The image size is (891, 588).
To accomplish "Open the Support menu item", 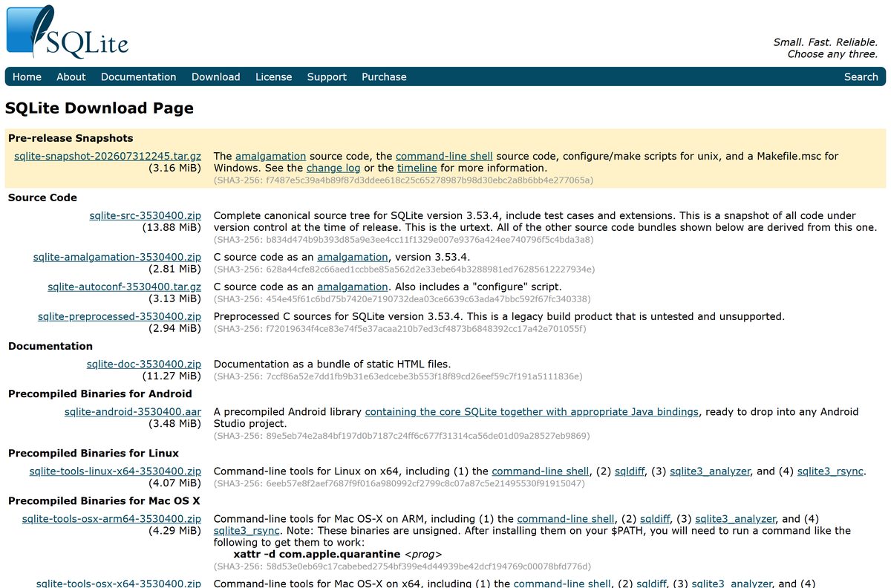I will [x=327, y=76].
